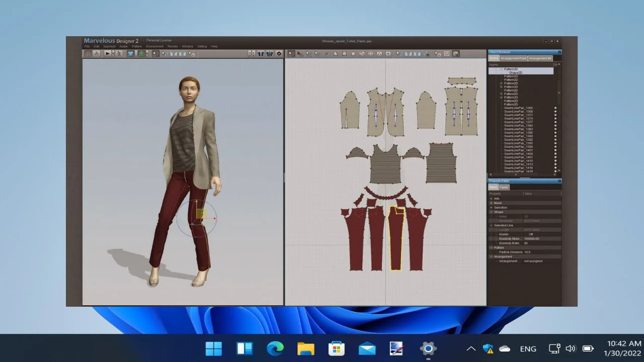Image resolution: width=644 pixels, height=362 pixels.
Task: Pick the Create Rectangle tool in 2D toolbar
Action: tap(344, 53)
